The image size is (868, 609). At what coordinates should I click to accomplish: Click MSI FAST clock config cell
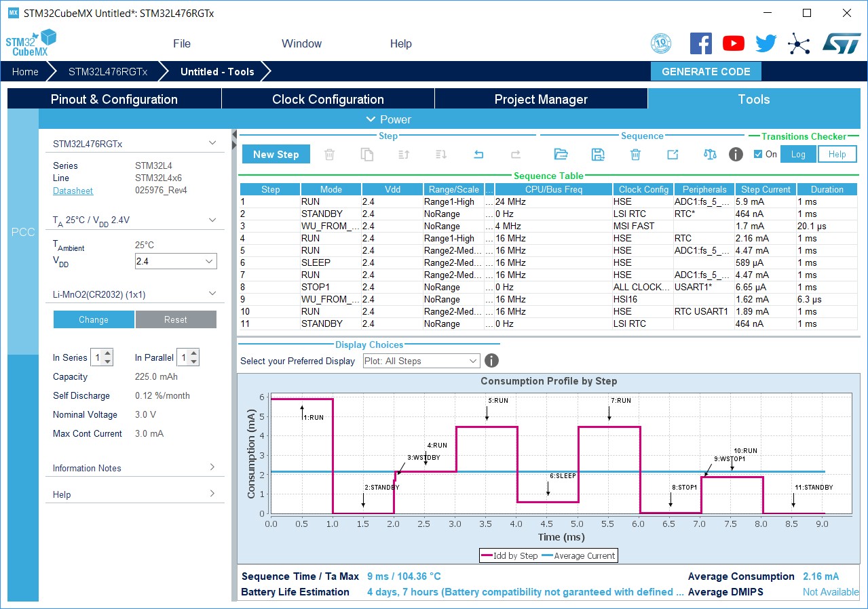pyautogui.click(x=642, y=226)
